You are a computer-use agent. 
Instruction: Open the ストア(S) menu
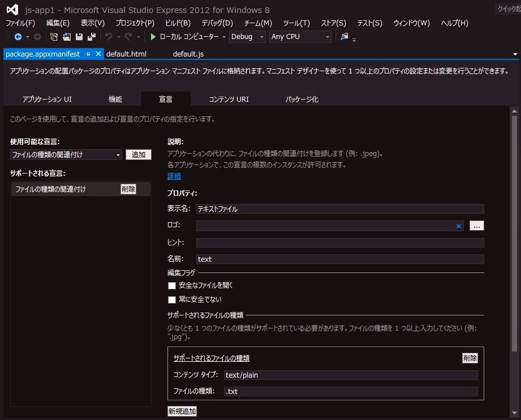(x=333, y=23)
